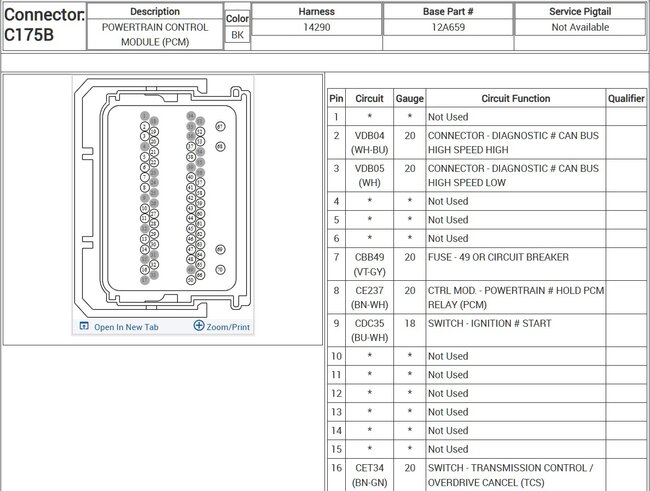Click the 'Harness' header cell

[316, 11]
